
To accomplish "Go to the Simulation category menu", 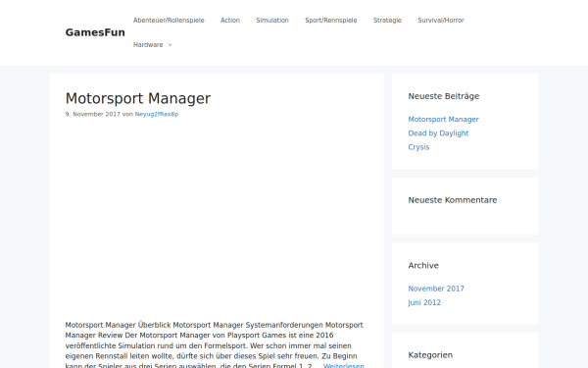I will click(272, 21).
